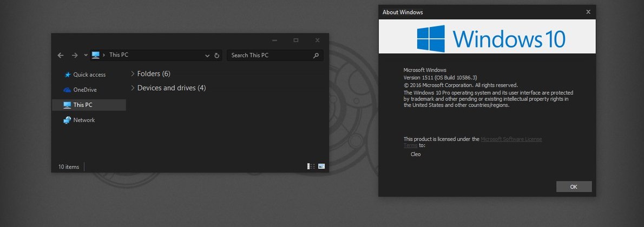Click the Windows 10 logo banner
644x227 pixels.
[487, 37]
